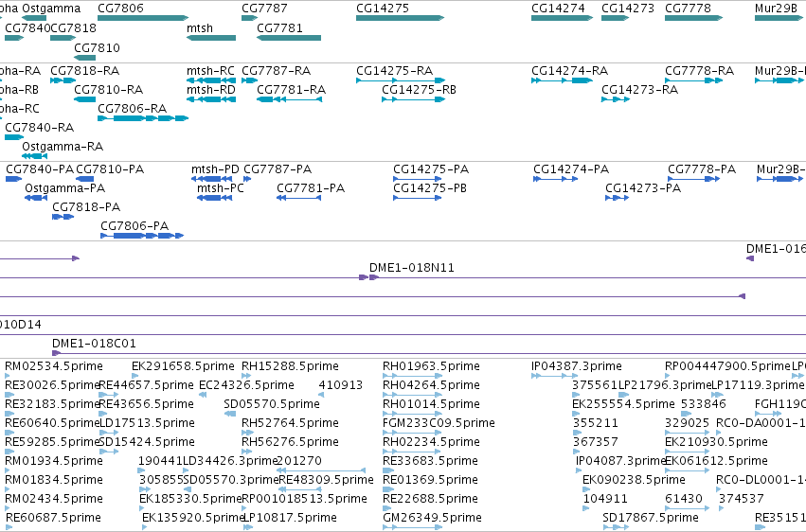Viewport: 806px width, 532px height.
Task: Open the CG7781-RA transcript
Action: pos(290,99)
